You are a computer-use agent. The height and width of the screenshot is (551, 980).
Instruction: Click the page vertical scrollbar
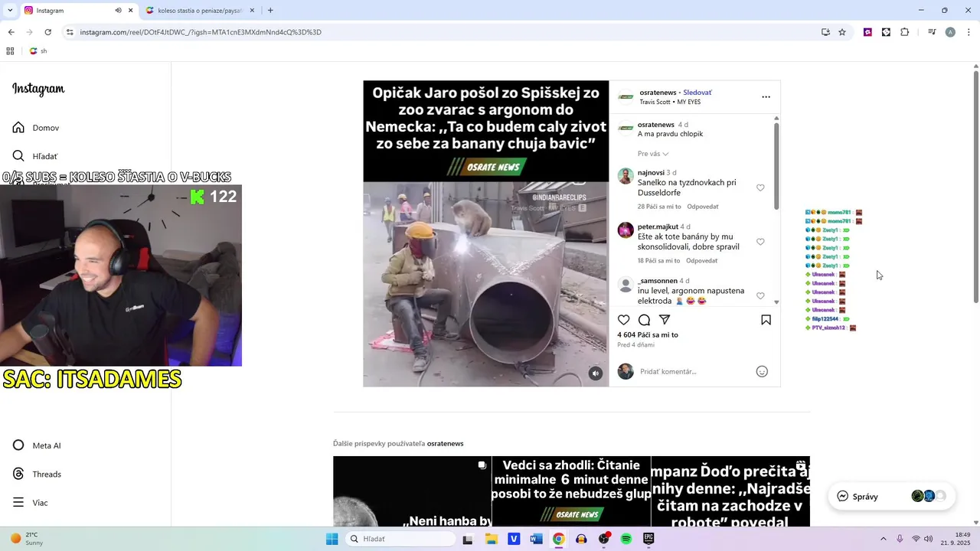(976, 187)
